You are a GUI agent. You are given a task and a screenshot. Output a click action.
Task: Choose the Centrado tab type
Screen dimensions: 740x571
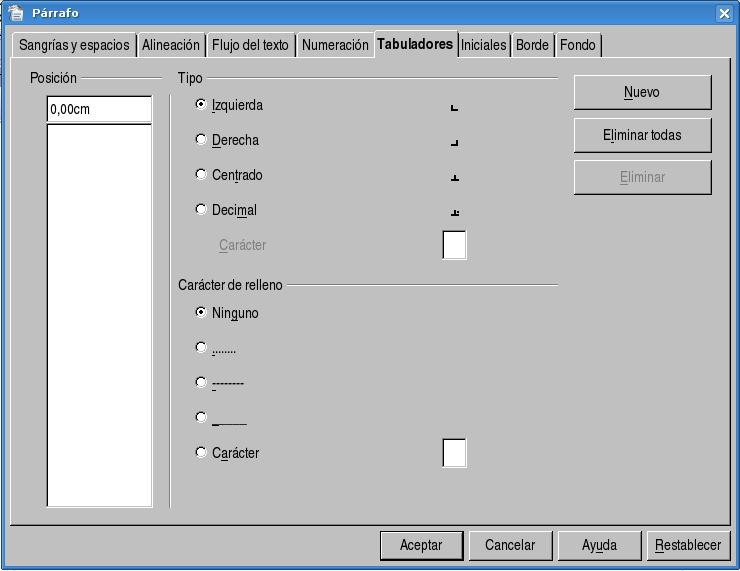point(201,175)
